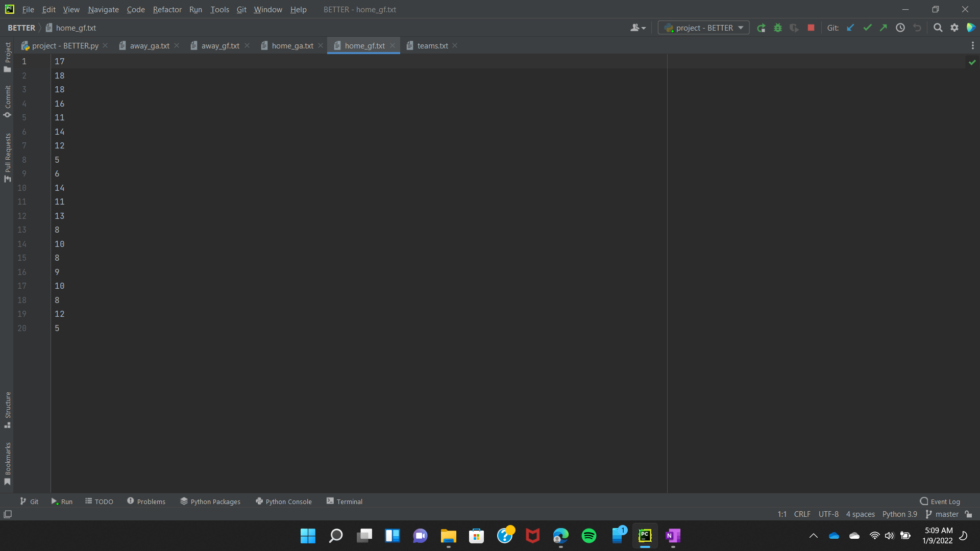Click the green Rerun icon in toolbar

pos(761,28)
